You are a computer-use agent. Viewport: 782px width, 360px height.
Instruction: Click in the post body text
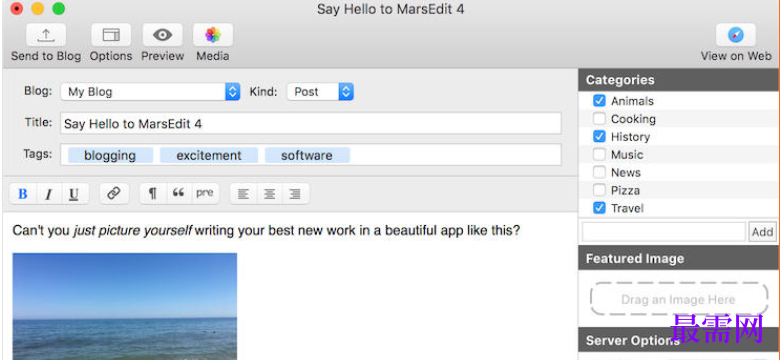[x=266, y=231]
